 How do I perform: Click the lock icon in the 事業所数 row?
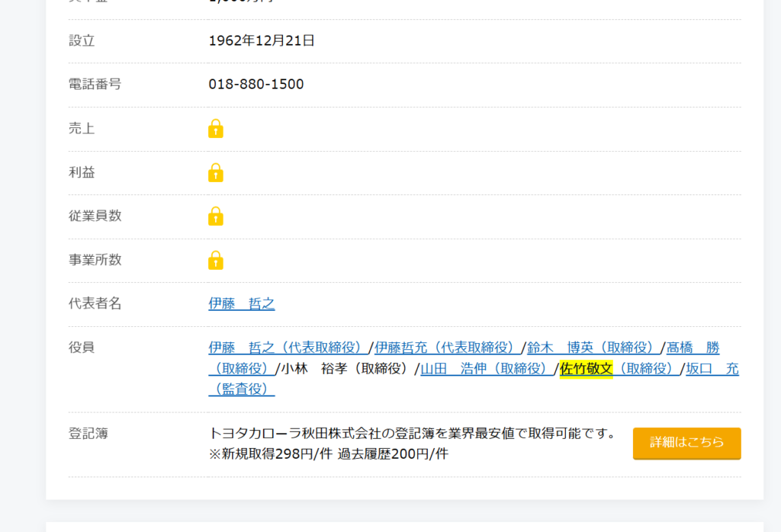(216, 260)
